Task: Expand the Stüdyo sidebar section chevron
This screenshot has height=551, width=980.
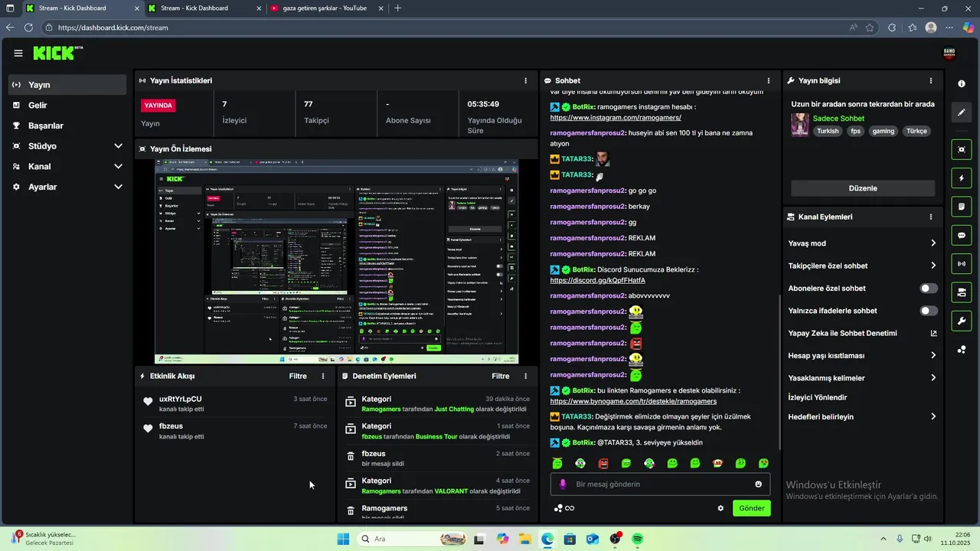Action: [118, 146]
